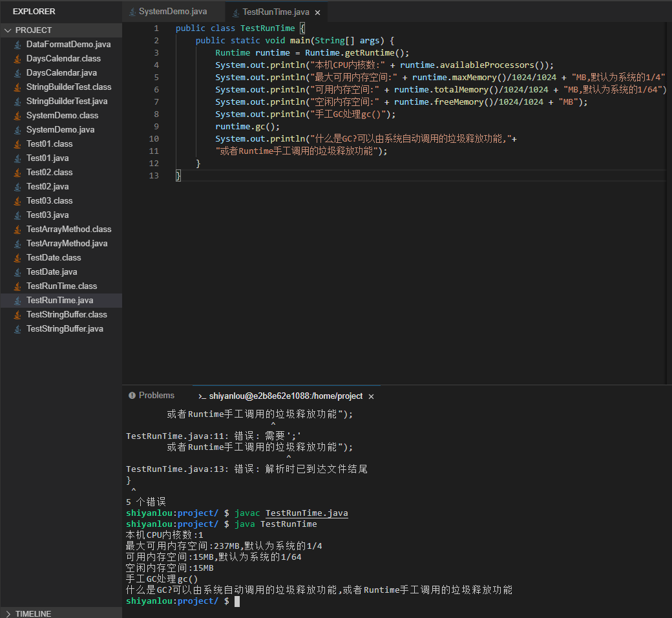Select StringBuilderTest.java in the file tree
672x618 pixels.
(x=61, y=101)
